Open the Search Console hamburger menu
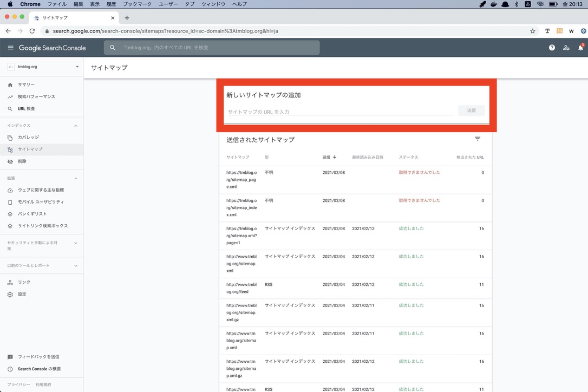 click(x=10, y=48)
